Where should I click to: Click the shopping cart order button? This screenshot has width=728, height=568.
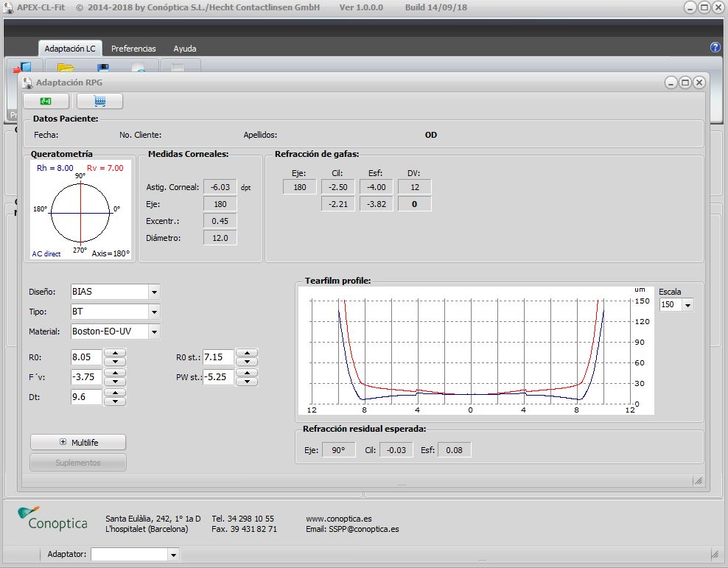pos(99,101)
